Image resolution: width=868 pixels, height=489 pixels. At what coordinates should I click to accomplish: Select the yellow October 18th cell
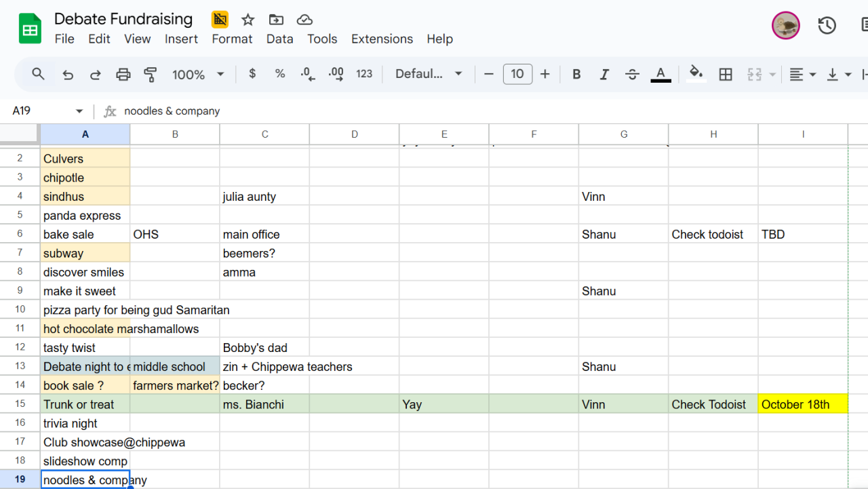pyautogui.click(x=803, y=404)
